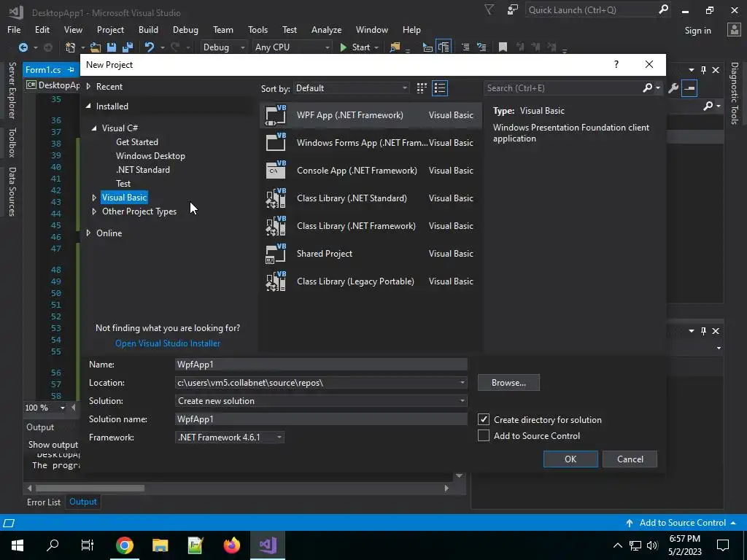Switch to the Error List tab
This screenshot has height=560, width=747.
[44, 502]
